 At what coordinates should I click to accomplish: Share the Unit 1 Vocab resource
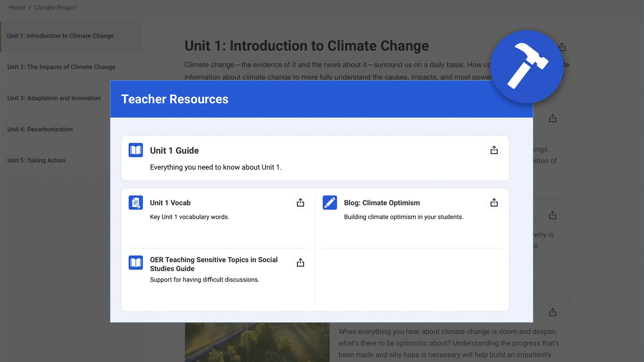300,202
